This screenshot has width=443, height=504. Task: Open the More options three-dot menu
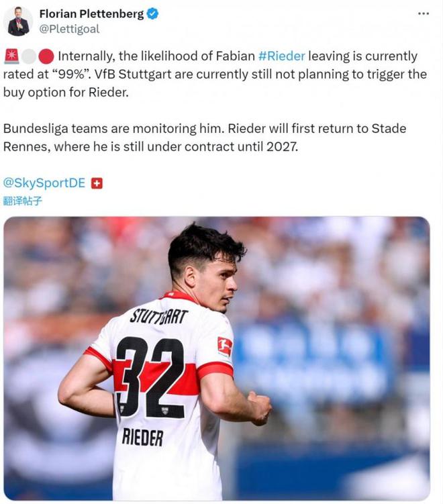tap(423, 14)
